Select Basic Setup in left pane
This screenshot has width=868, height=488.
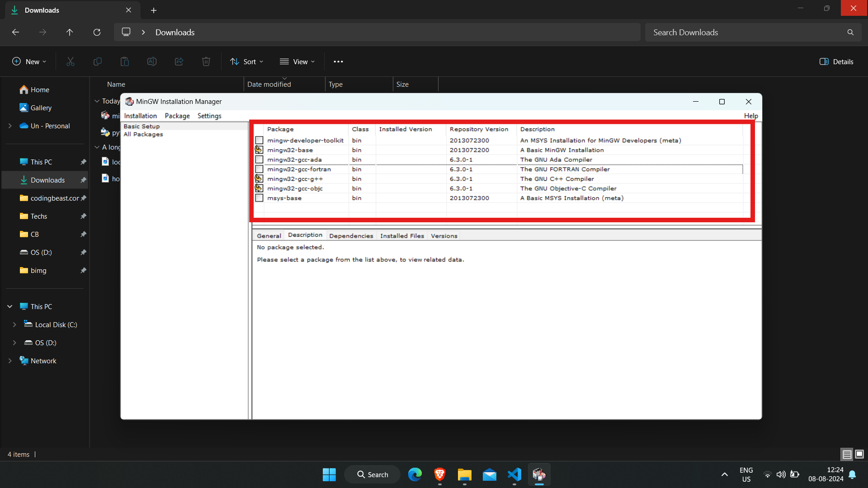pyautogui.click(x=142, y=127)
